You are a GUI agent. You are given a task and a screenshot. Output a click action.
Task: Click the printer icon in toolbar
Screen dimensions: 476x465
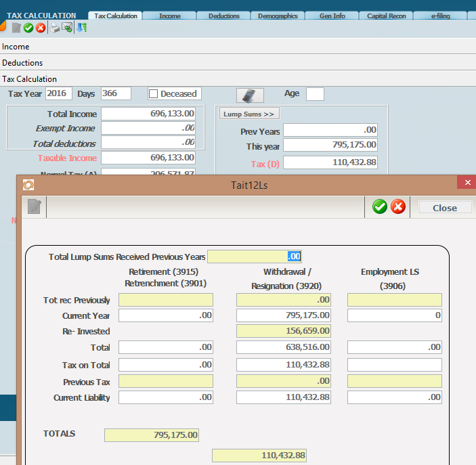[x=54, y=28]
